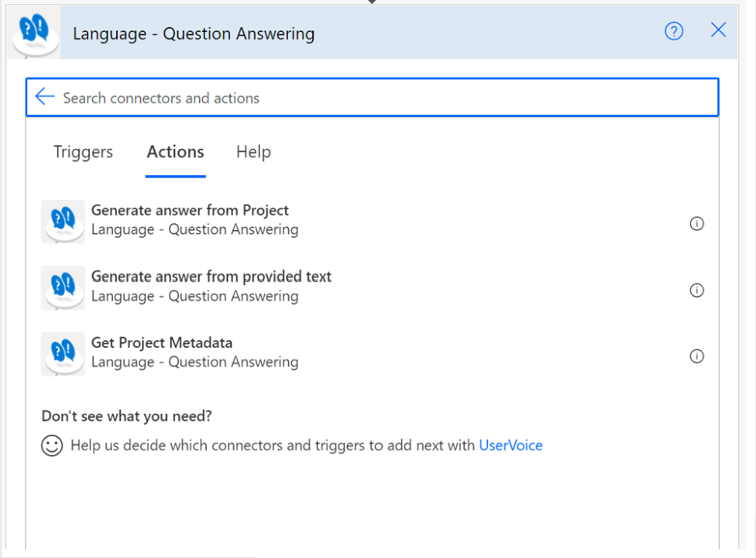
Task: Click the help question mark icon in header
Action: (x=674, y=31)
